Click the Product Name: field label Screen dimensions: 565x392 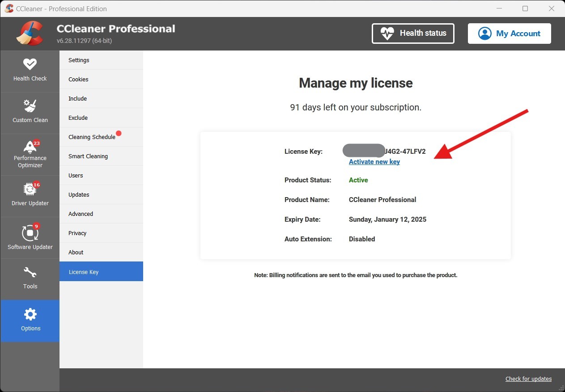click(x=307, y=200)
